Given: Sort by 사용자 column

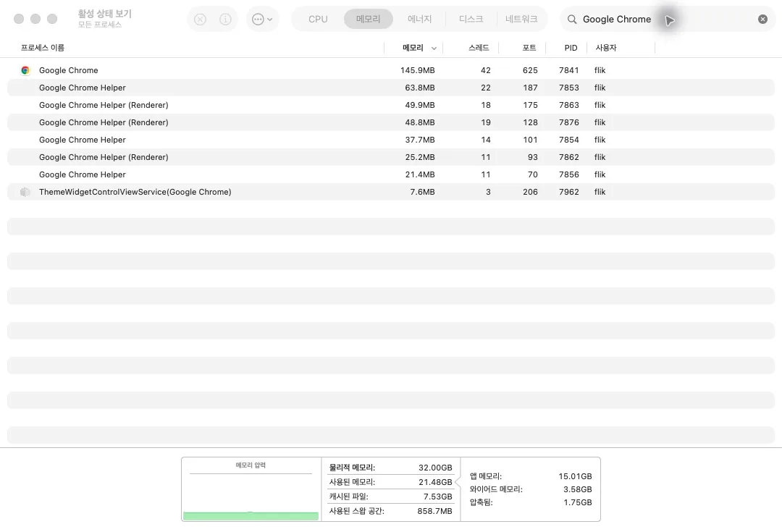Looking at the screenshot, I should click(x=606, y=48).
